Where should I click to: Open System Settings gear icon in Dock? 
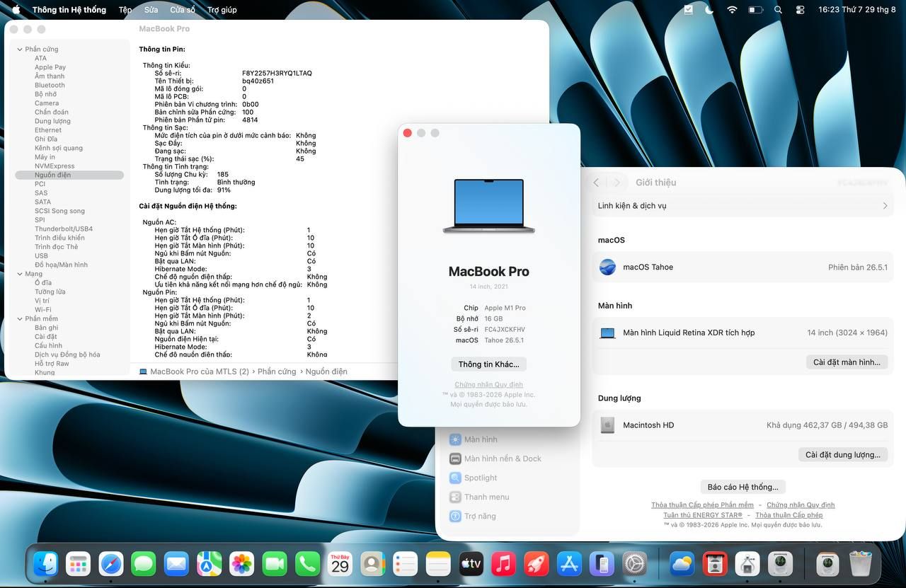tap(635, 564)
